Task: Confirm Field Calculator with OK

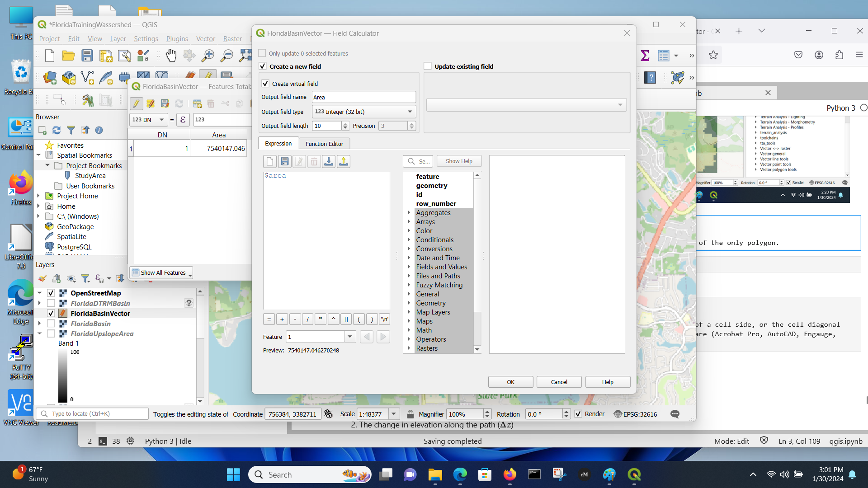Action: [x=510, y=382]
